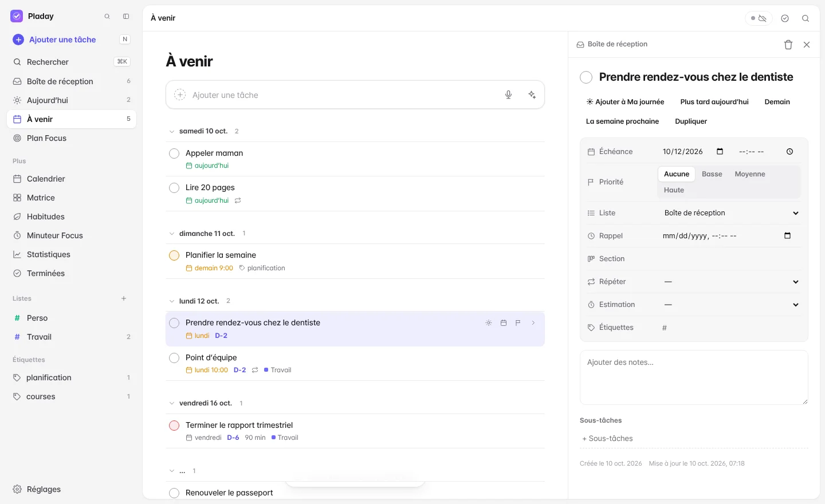Viewport: 825px width, 504px height.
Task: Tick the circle beside the detail panel title
Action: tap(586, 77)
